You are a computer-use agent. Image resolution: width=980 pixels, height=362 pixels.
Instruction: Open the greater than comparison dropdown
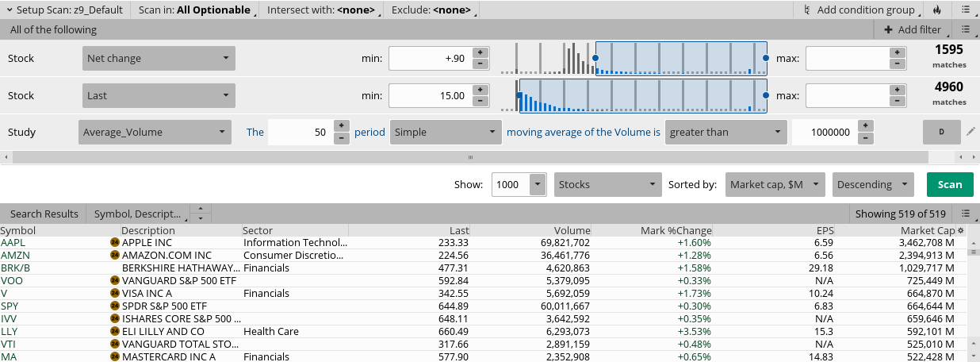point(725,132)
